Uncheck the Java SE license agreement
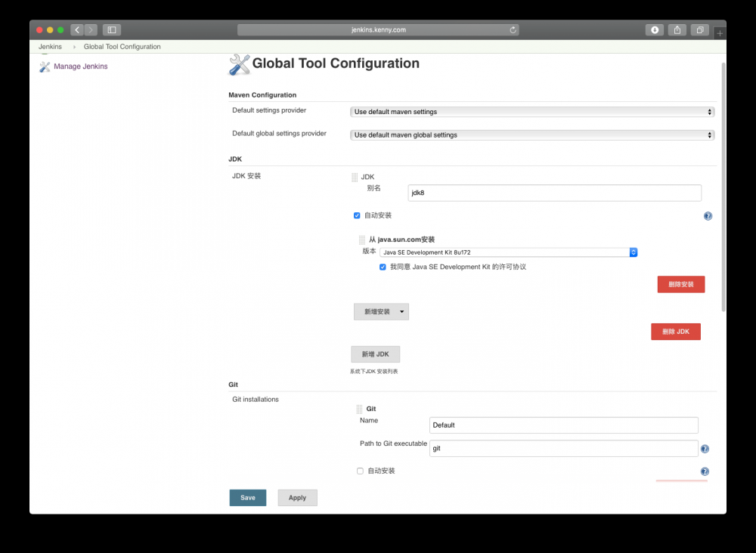Image resolution: width=756 pixels, height=553 pixels. pos(383,267)
